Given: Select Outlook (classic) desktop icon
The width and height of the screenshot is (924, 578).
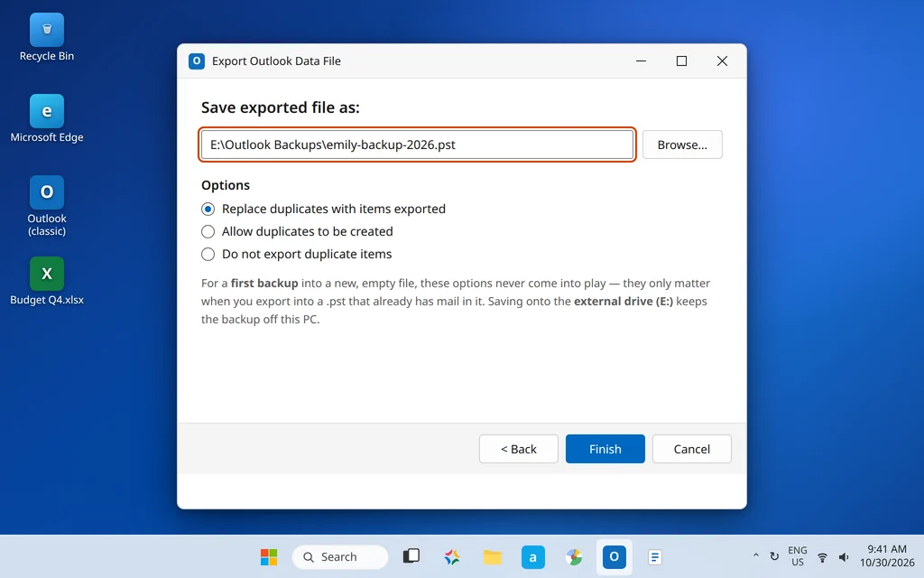Looking at the screenshot, I should click(x=47, y=206).
